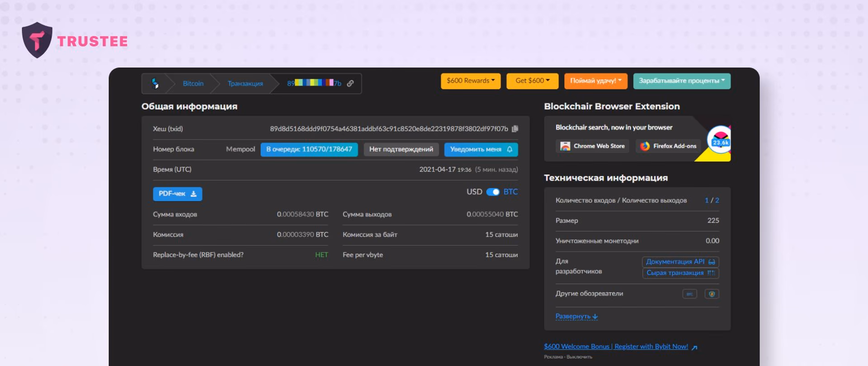Click the Размер value 225
The image size is (868, 366).
(x=713, y=221)
